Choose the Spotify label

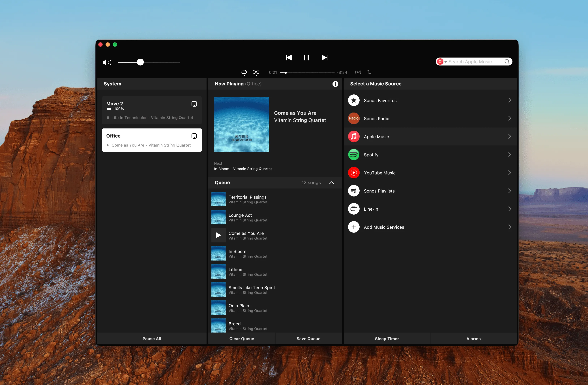pyautogui.click(x=371, y=155)
